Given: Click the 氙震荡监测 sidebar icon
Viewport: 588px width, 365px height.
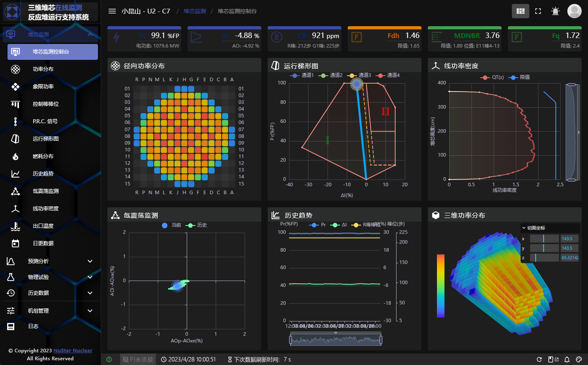Looking at the screenshot, I should [15, 191].
